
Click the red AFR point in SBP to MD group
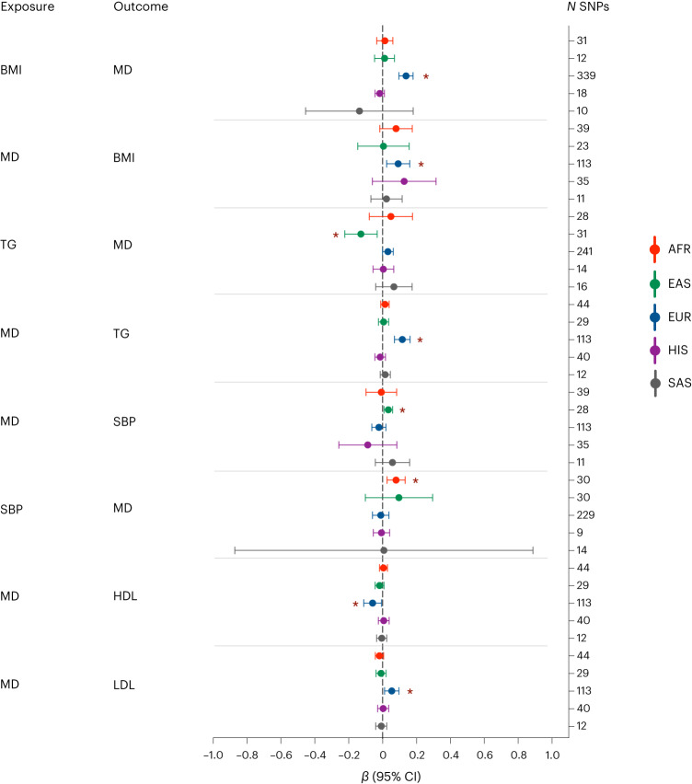(396, 480)
